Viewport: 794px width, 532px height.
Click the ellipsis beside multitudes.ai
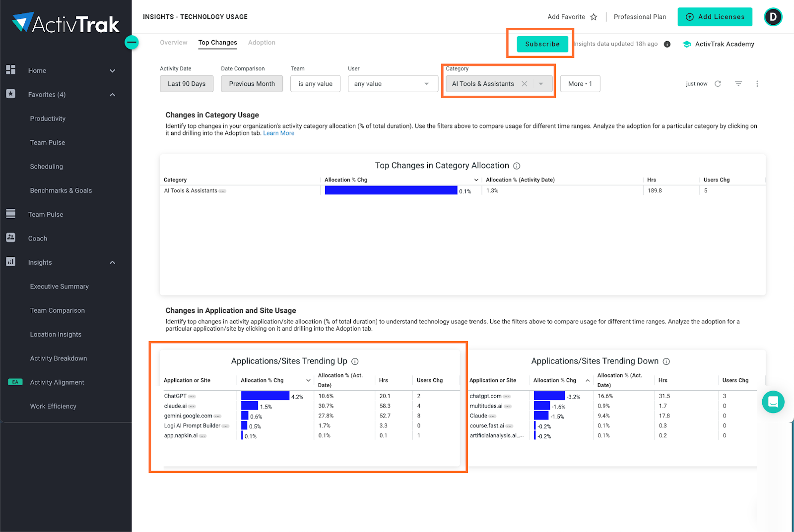point(508,407)
